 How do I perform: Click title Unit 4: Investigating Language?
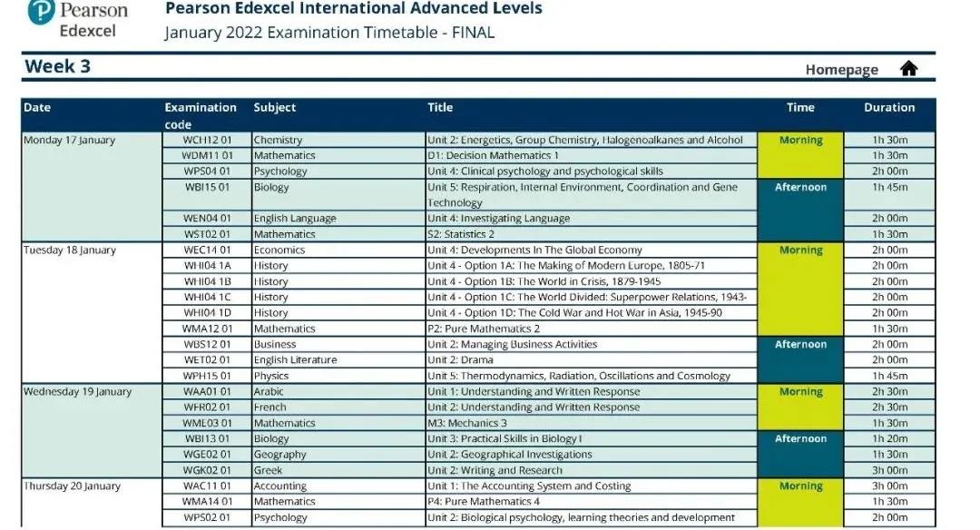click(x=498, y=219)
